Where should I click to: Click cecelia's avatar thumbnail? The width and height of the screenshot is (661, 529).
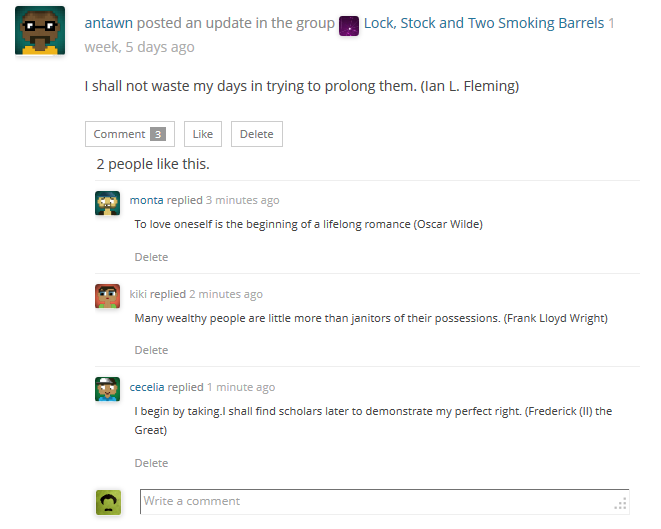[107, 389]
